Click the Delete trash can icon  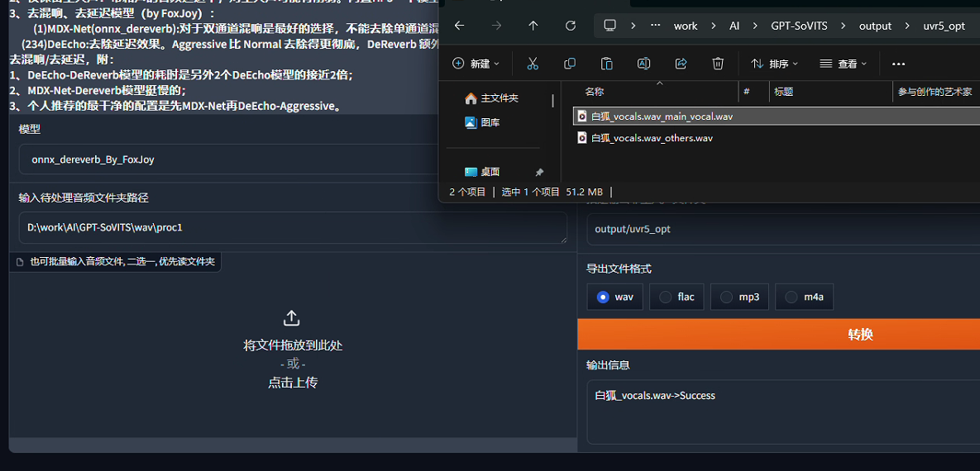point(718,64)
